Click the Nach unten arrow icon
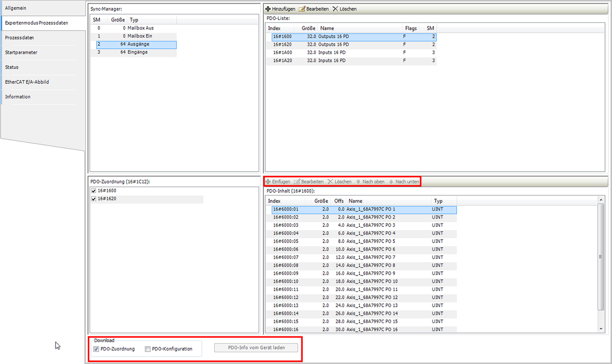Image resolution: width=612 pixels, height=364 pixels. 391,182
